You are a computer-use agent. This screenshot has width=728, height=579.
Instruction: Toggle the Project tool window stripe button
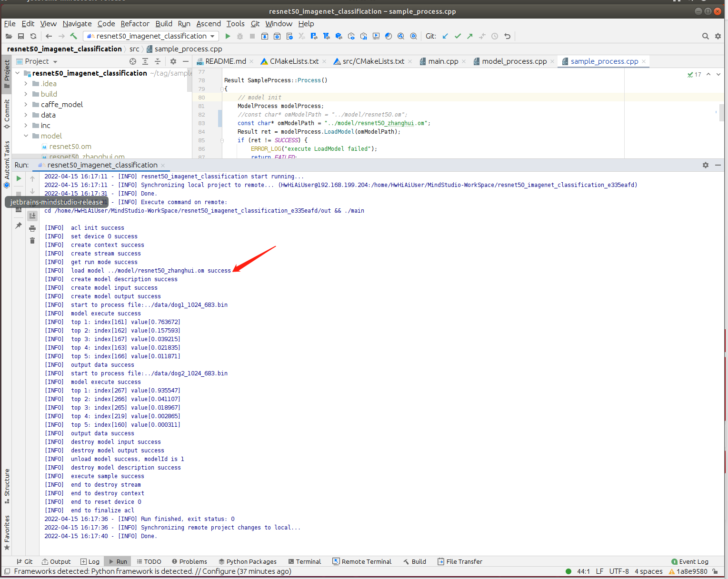tap(7, 74)
